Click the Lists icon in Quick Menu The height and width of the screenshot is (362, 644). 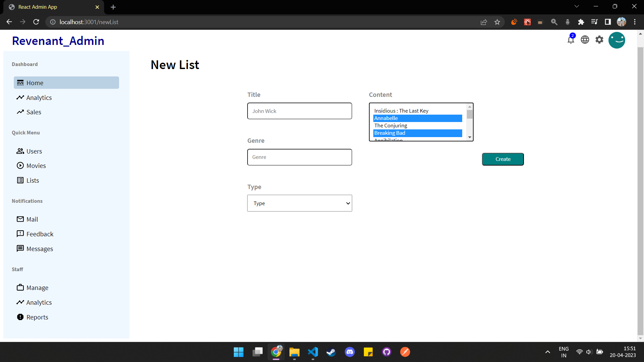pyautogui.click(x=20, y=180)
